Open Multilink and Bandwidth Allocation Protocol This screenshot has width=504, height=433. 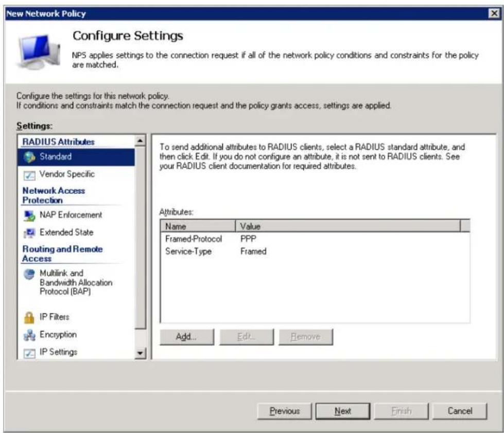[x=76, y=282]
